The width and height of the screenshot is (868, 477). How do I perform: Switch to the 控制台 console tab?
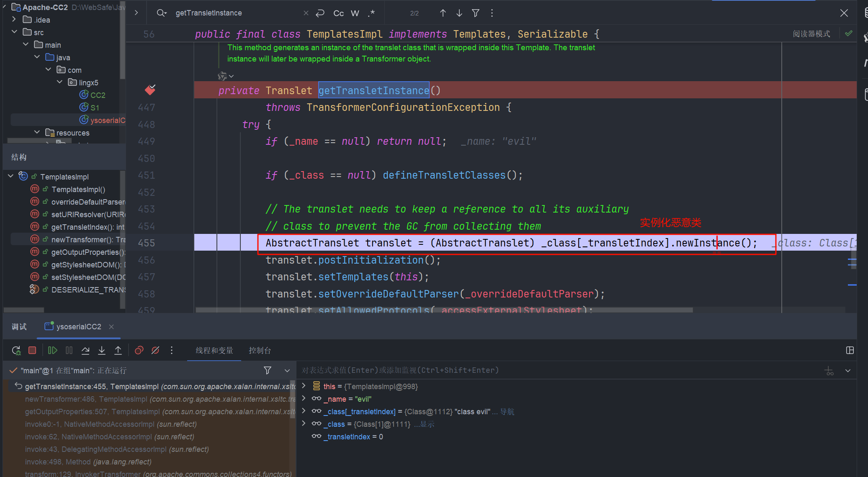coord(260,351)
